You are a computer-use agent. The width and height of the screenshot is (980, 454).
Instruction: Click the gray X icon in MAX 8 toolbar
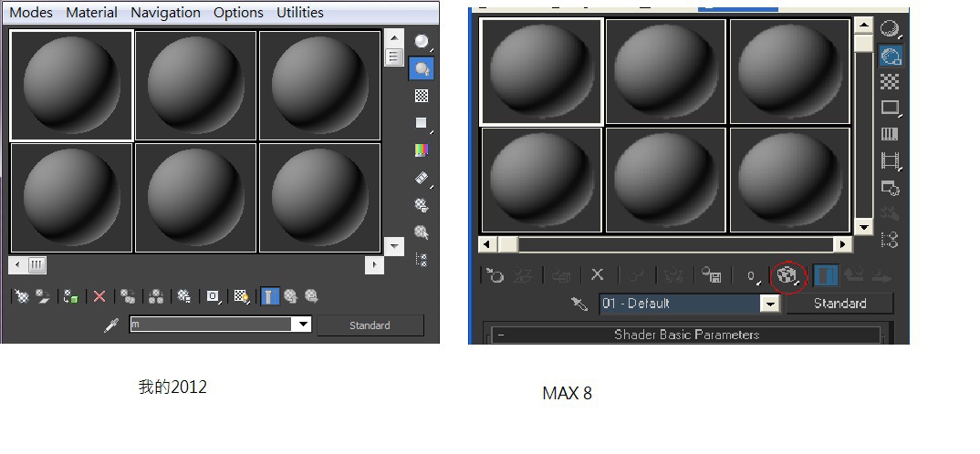597,274
